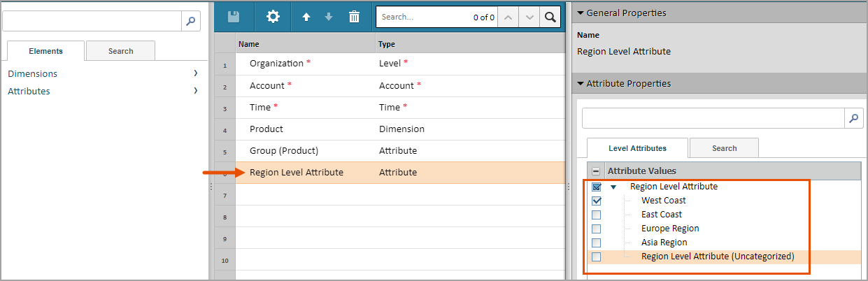Toggle Region Level Attribute parent checkbox
The image size is (868, 281).
(596, 187)
